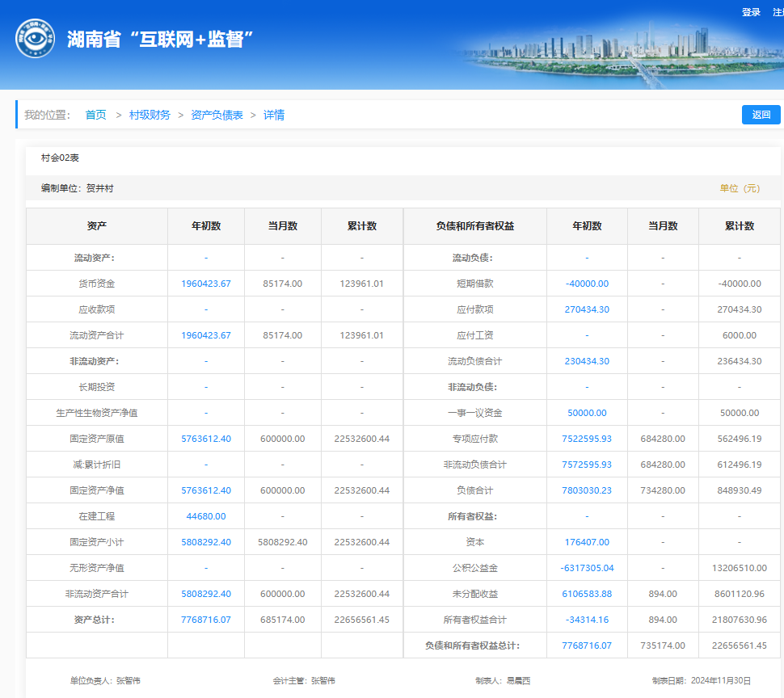784x698 pixels.
Task: Click 货币资金 cumulative value 123961.01
Action: coord(362,284)
